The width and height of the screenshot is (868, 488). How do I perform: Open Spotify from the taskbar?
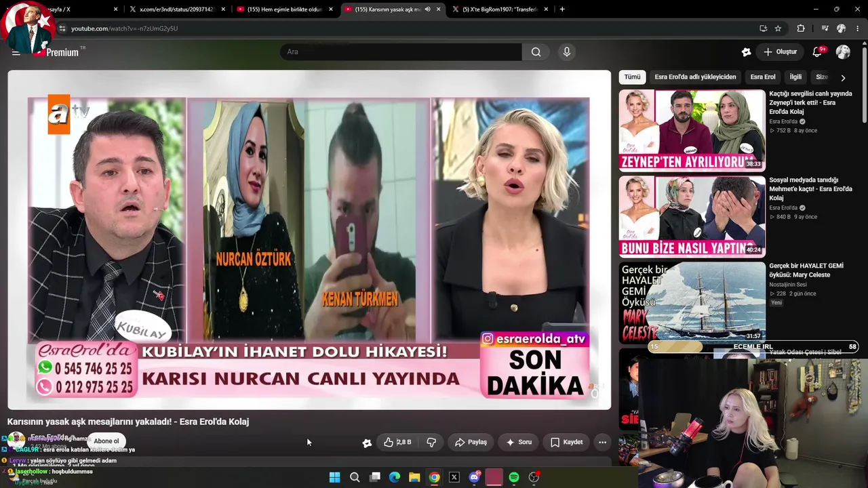pos(514,477)
